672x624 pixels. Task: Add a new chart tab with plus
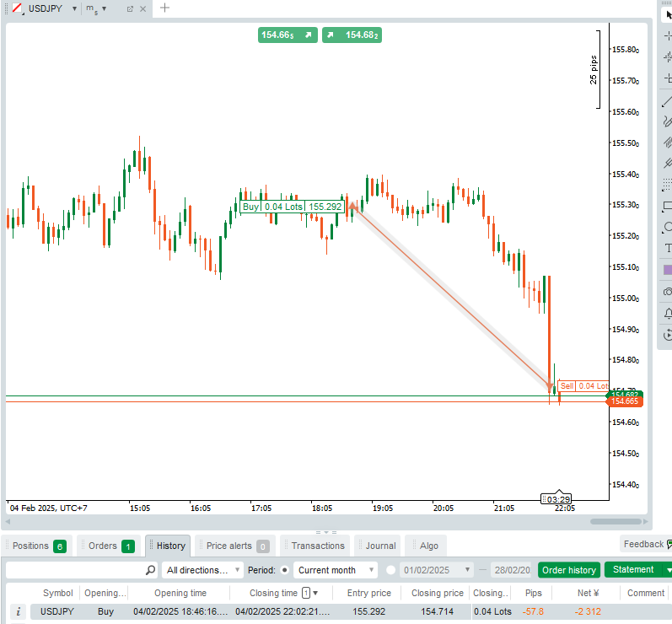point(164,8)
